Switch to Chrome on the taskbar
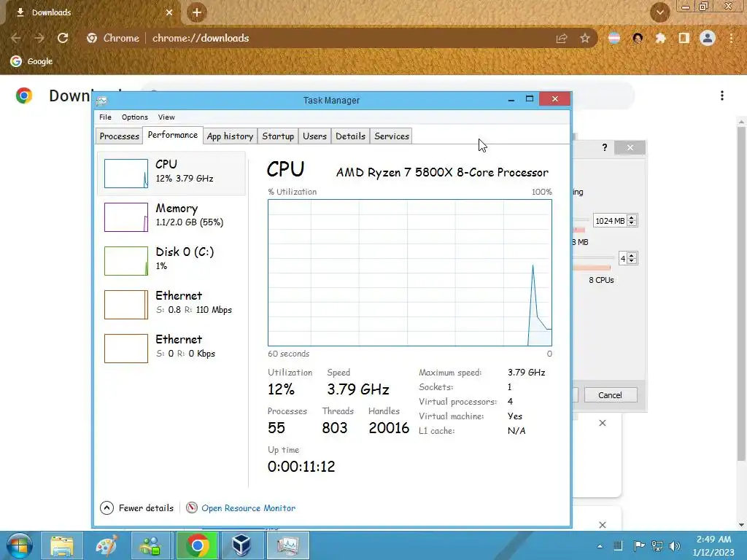Screen dimensions: 747x560 197,545
